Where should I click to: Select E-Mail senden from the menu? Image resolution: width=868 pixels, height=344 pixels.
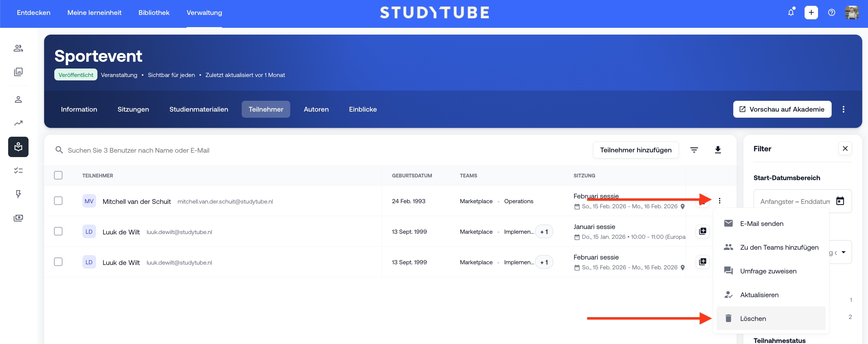(x=771, y=223)
